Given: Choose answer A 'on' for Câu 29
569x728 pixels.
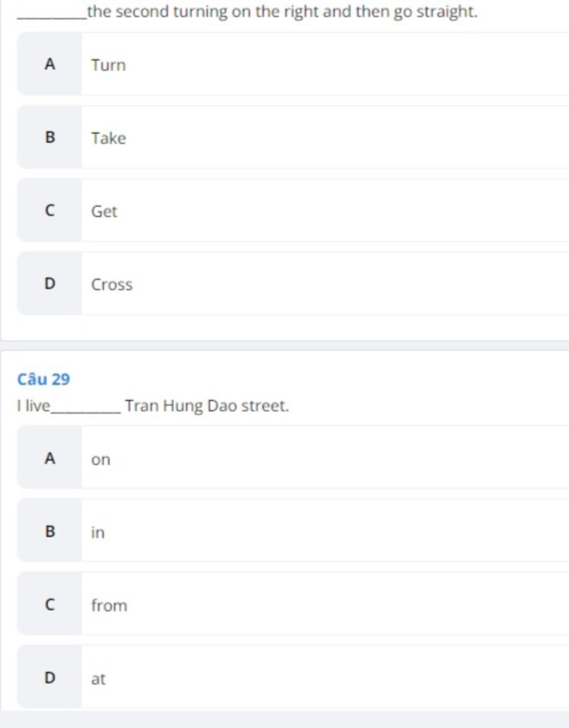Looking at the screenshot, I should pyautogui.click(x=293, y=458).
